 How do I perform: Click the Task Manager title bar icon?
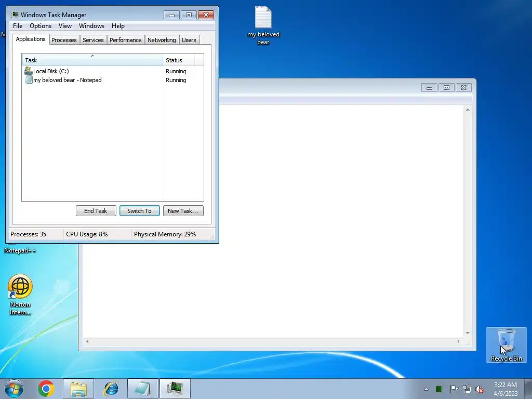(15, 15)
